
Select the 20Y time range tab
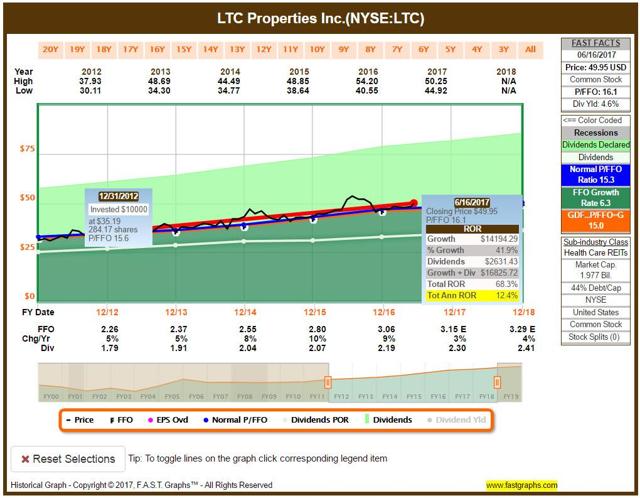(x=51, y=50)
